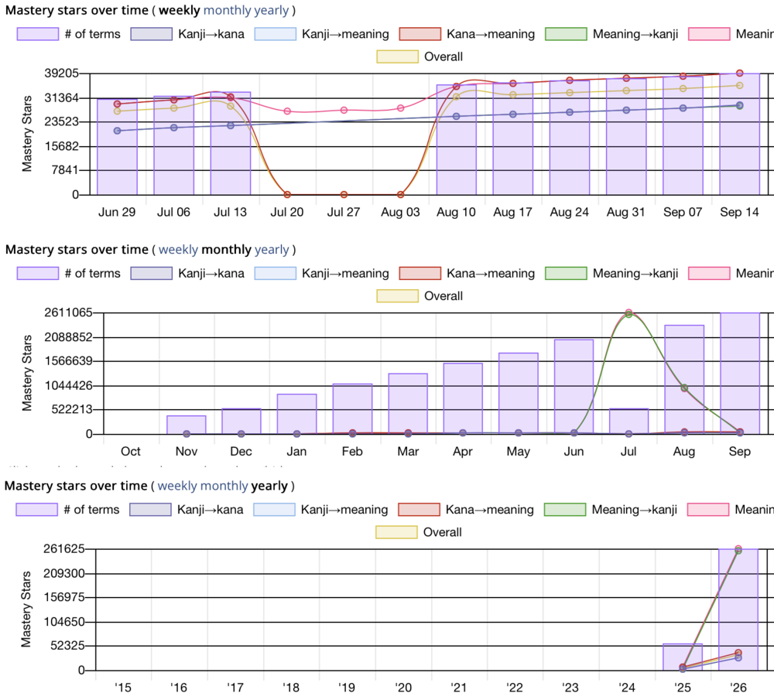774x700 pixels.
Task: Click the 'Dec' x-axis label
Action: (x=241, y=452)
